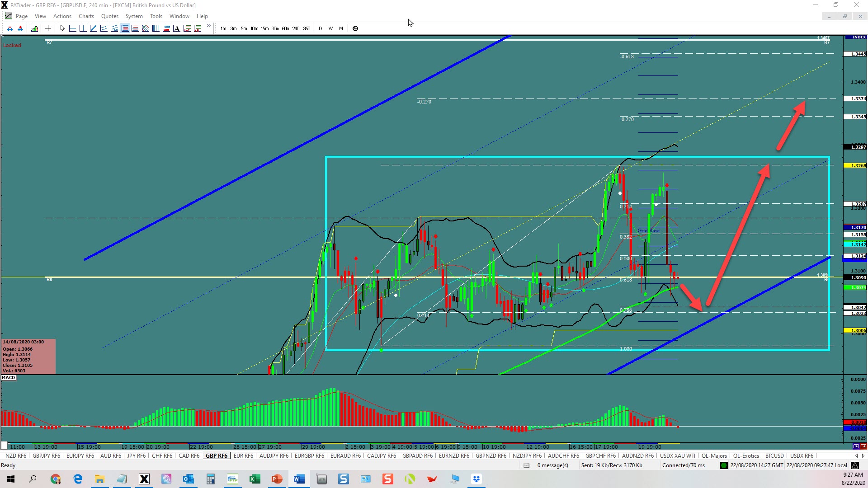
Task: Click the expand chart icon with red plus
Action: point(20,28)
